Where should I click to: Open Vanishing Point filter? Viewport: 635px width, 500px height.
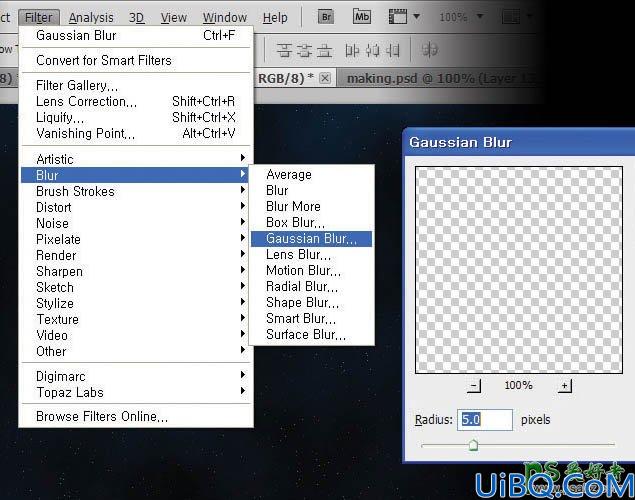136,133
